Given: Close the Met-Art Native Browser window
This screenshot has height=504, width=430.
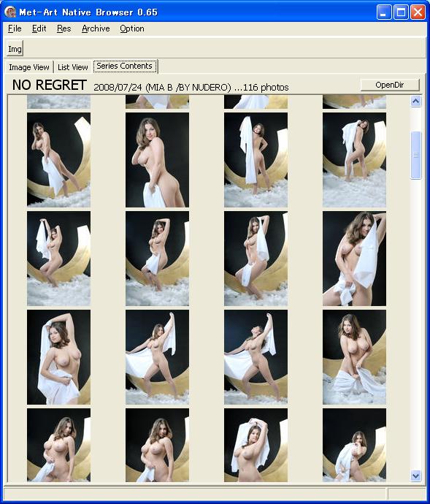Looking at the screenshot, I should click(x=418, y=12).
